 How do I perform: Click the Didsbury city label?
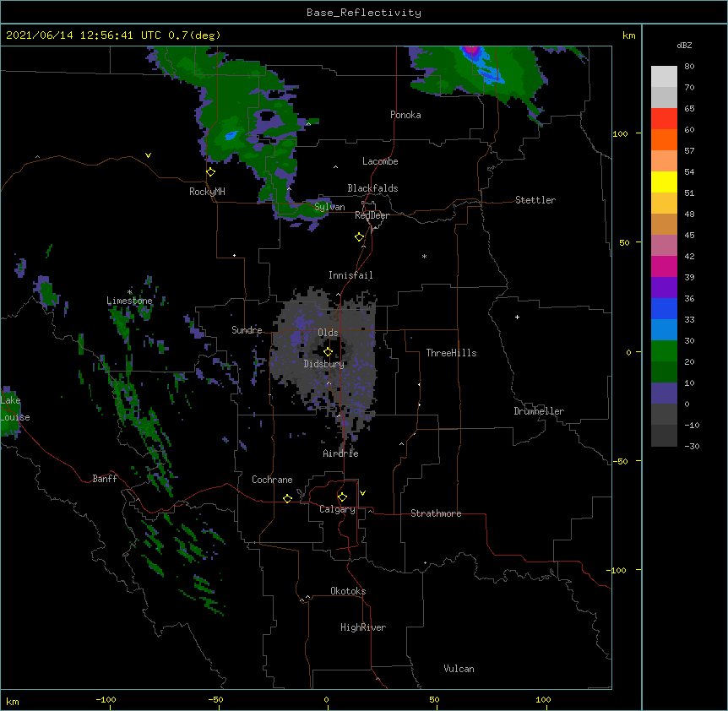tap(324, 364)
